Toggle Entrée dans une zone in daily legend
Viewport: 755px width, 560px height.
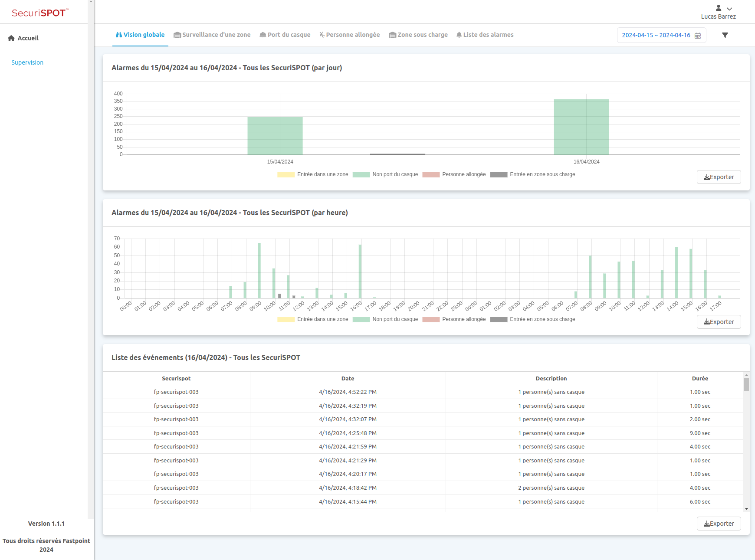[313, 174]
